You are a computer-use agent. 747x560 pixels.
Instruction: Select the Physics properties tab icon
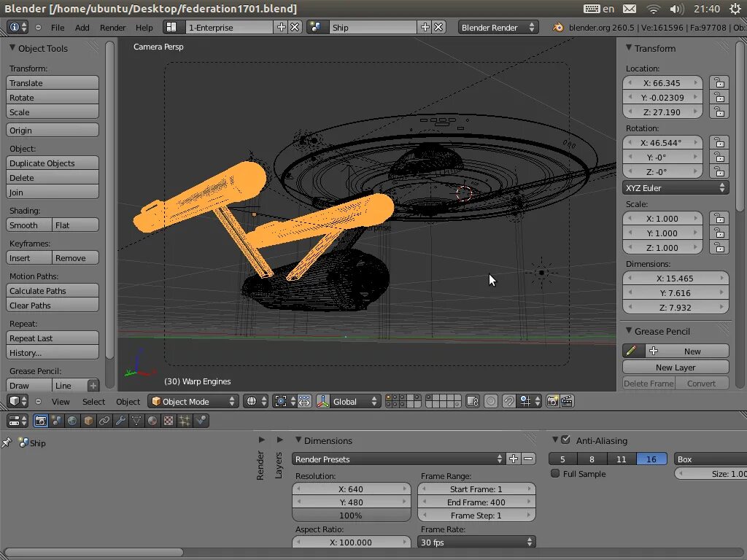201,421
